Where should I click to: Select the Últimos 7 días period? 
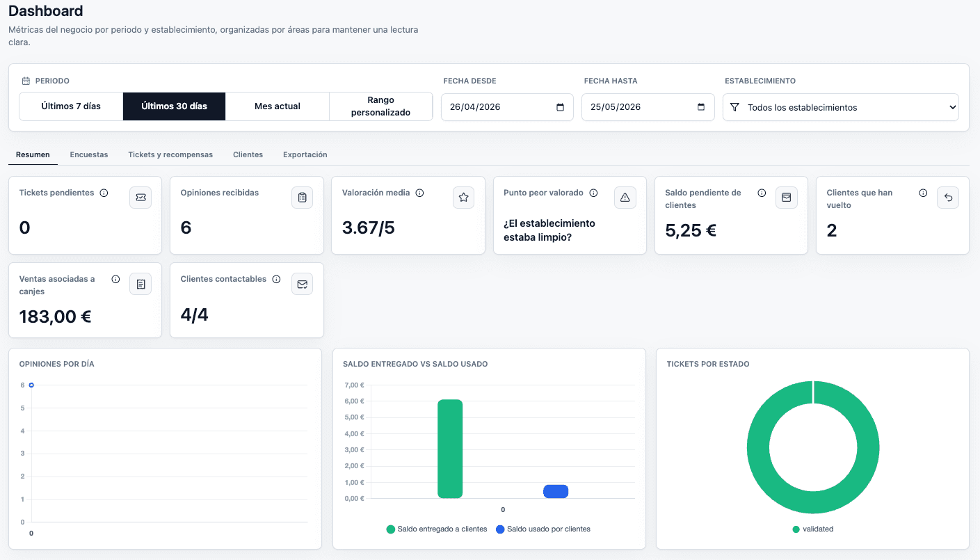pyautogui.click(x=71, y=106)
